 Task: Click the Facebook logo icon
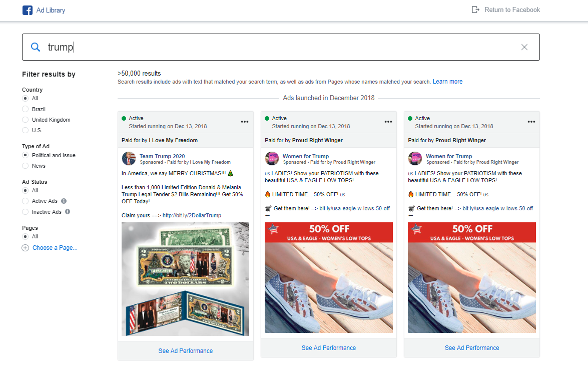(28, 10)
